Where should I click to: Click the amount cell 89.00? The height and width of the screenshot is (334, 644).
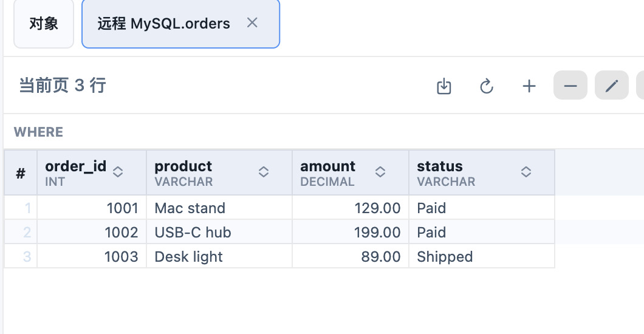(x=351, y=256)
